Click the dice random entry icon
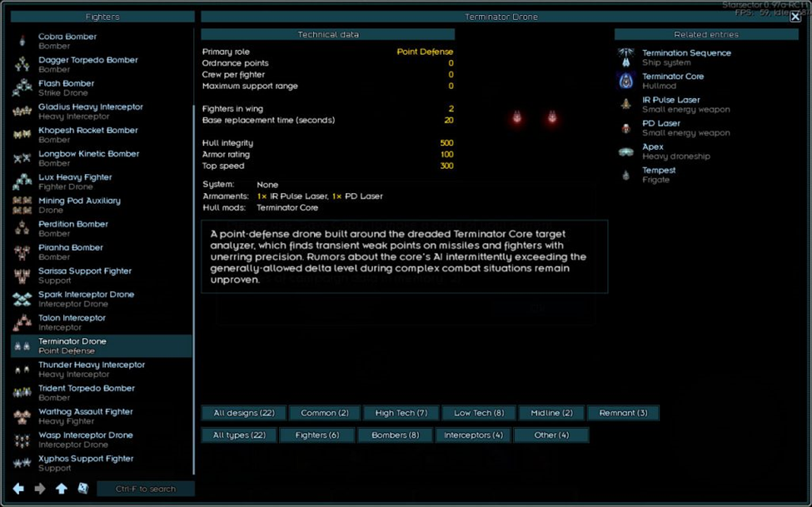Screen dimensions: 812x507 tap(83, 489)
